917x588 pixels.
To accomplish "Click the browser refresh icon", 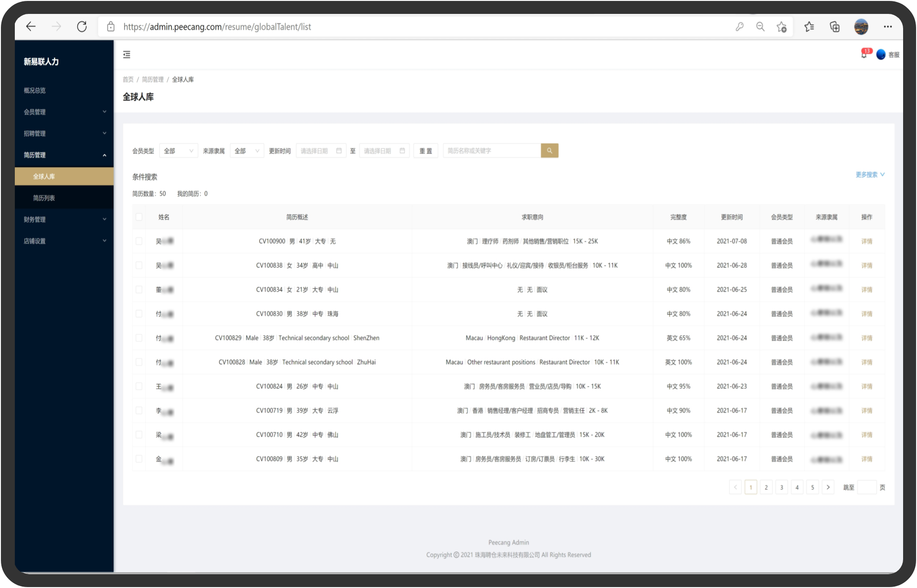I will pyautogui.click(x=82, y=27).
